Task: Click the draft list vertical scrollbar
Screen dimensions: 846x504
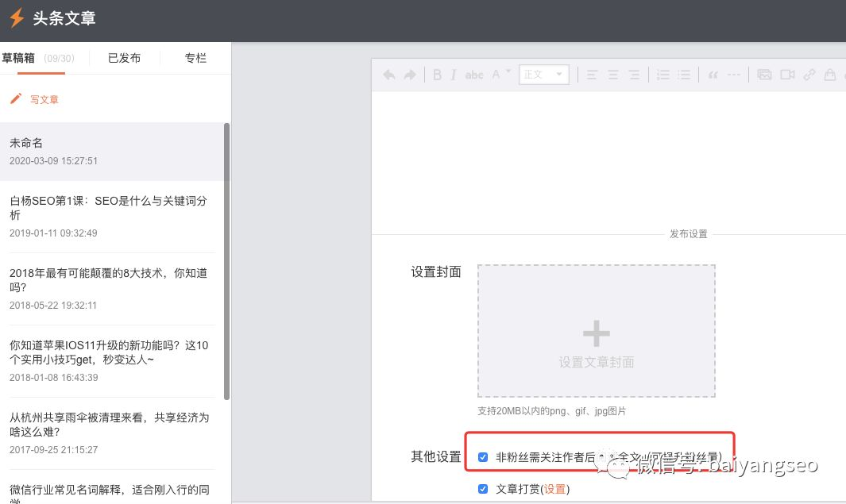Action: click(227, 262)
